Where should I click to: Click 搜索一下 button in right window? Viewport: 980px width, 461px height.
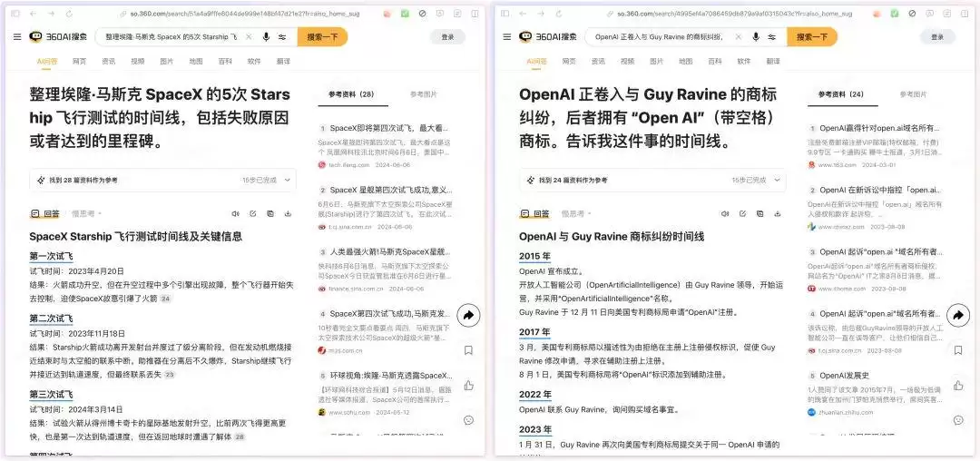pos(812,37)
